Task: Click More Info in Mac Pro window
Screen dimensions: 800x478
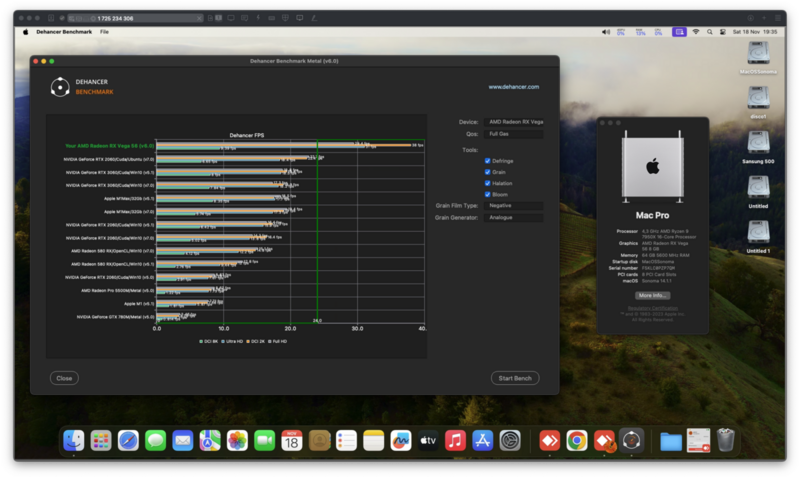Action: pyautogui.click(x=652, y=295)
